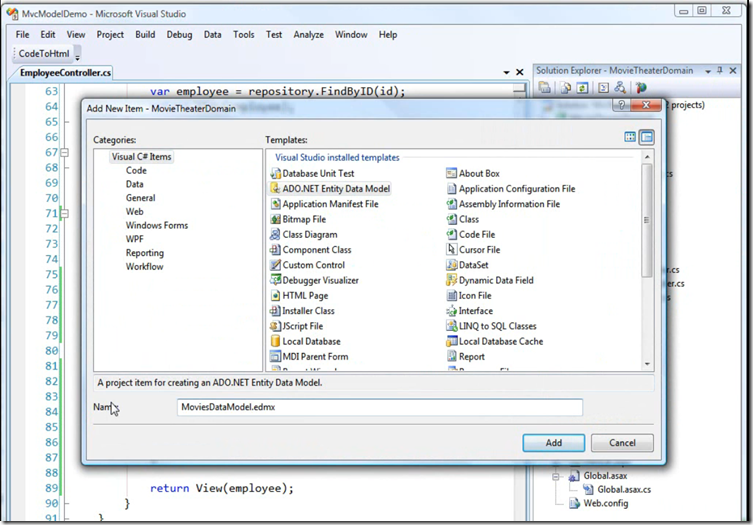Viewport: 753px width, 525px height.
Task: Collapse the Global.asax tree node
Action: pyautogui.click(x=556, y=476)
